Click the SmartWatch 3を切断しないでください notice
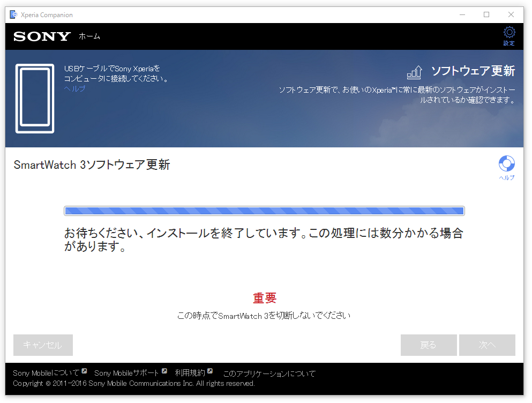 pyautogui.click(x=264, y=316)
